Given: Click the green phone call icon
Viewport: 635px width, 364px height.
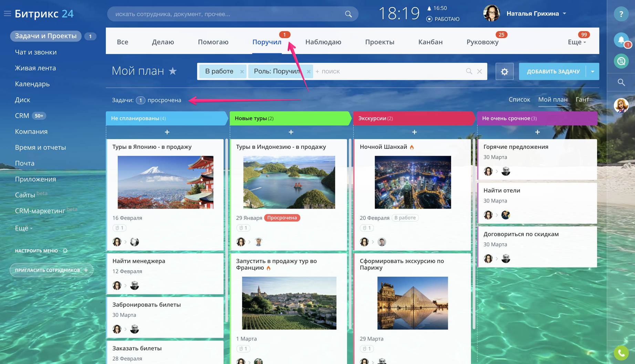Looking at the screenshot, I should click(x=621, y=353).
